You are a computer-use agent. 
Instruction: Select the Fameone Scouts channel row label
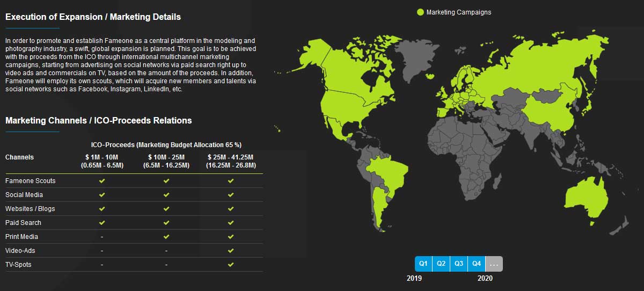(31, 181)
